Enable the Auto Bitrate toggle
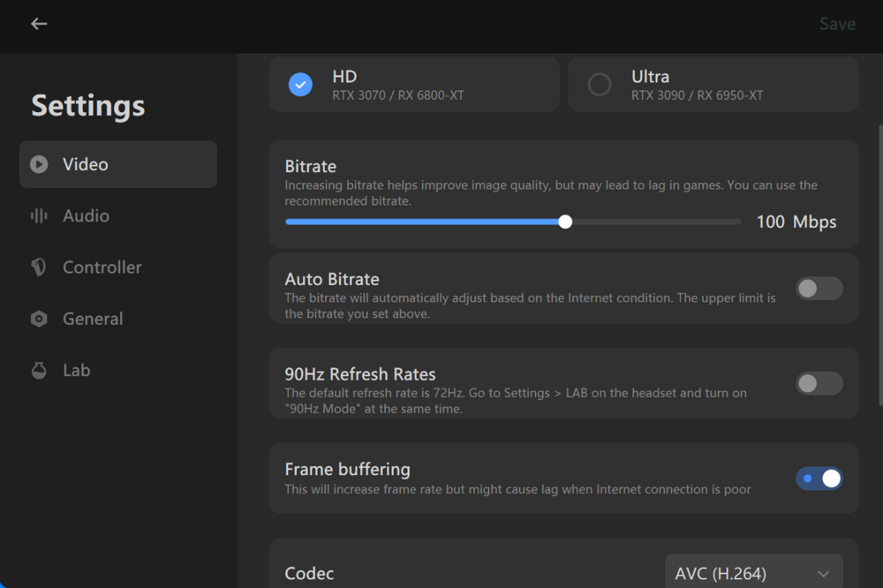883x588 pixels. point(819,289)
